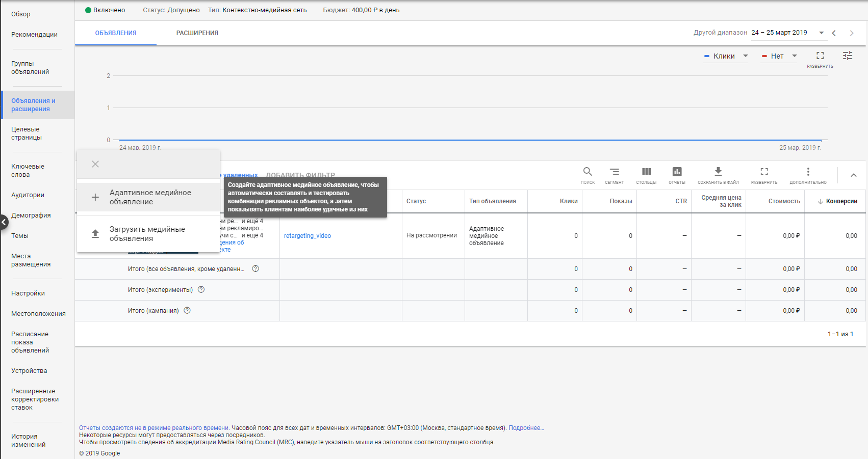Sort by the Conversions column header

[841, 201]
